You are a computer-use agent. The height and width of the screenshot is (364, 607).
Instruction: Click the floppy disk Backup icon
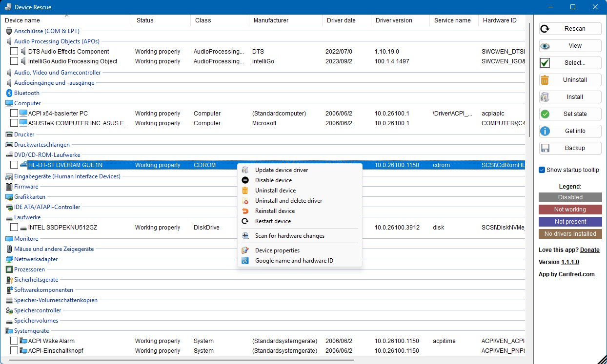[545, 148]
